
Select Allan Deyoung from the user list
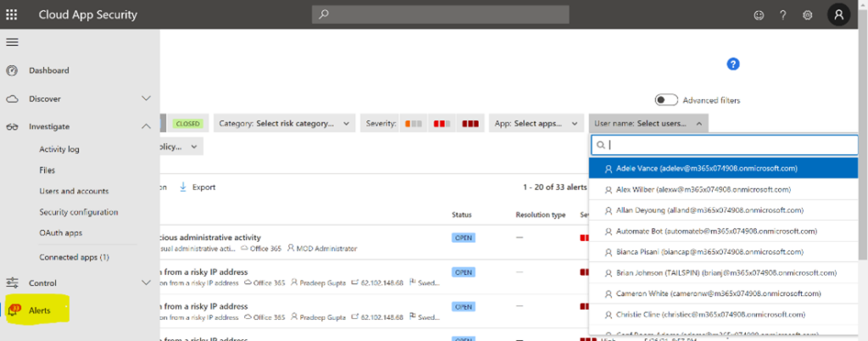tap(724, 210)
